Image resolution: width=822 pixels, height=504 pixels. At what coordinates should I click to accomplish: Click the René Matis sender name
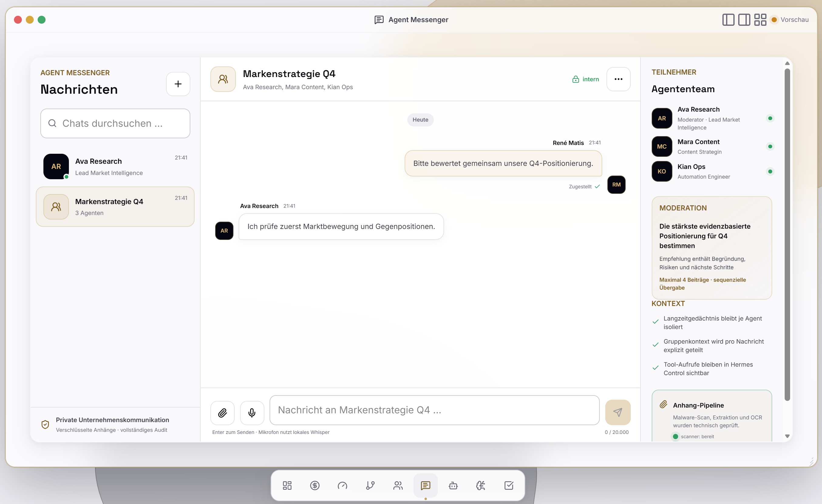coord(568,143)
